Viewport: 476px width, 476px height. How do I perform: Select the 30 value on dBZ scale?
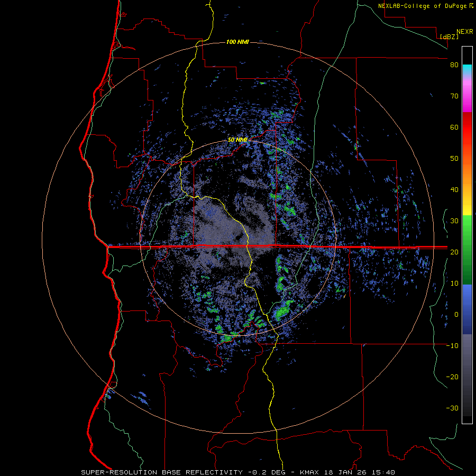click(454, 221)
